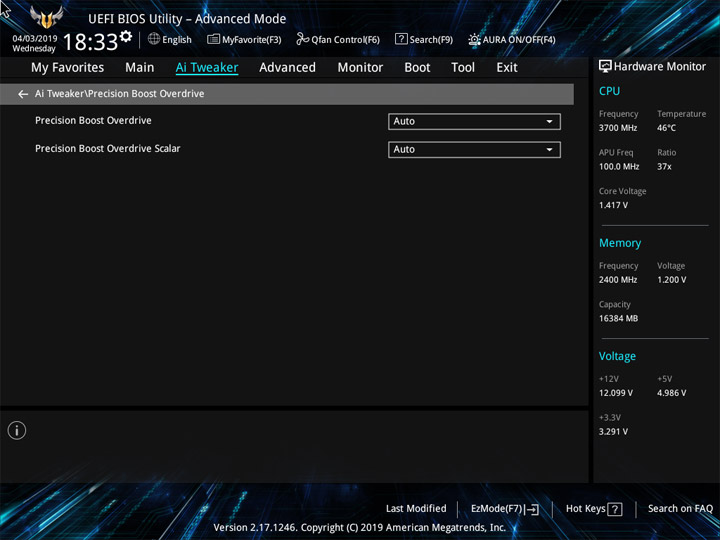
Task: Click the globe language icon
Action: point(154,39)
